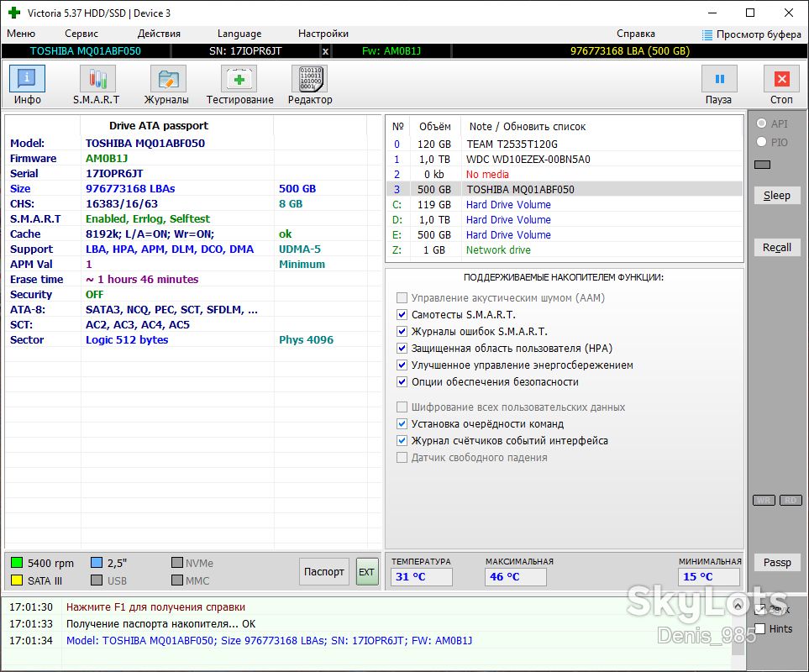Select the PIO radio button
The height and width of the screenshot is (672, 809).
pyautogui.click(x=761, y=142)
